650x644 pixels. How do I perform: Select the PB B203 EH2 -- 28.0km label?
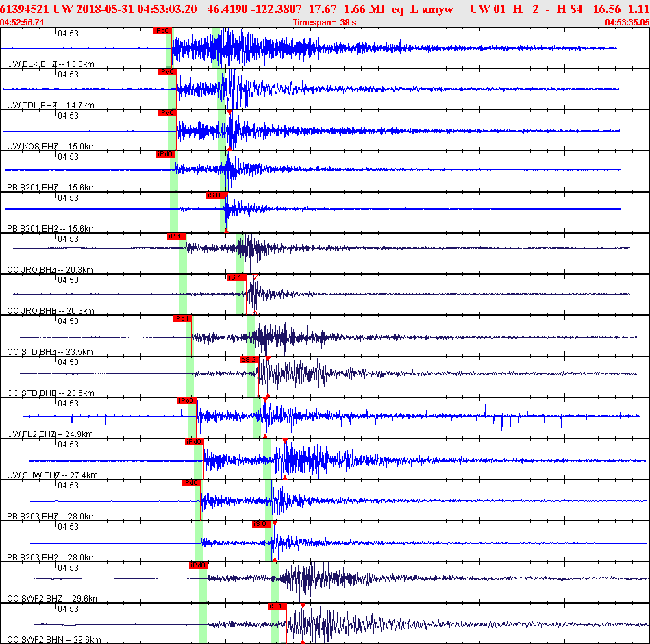point(51,557)
